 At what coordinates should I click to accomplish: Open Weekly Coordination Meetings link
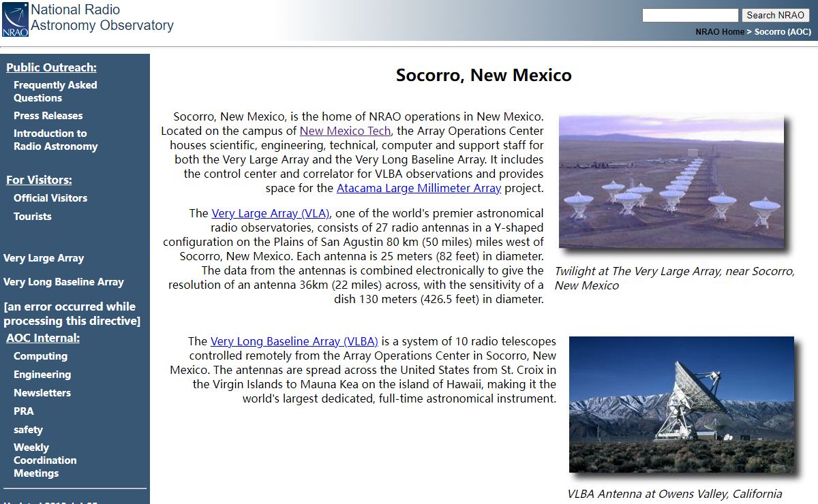[45, 460]
